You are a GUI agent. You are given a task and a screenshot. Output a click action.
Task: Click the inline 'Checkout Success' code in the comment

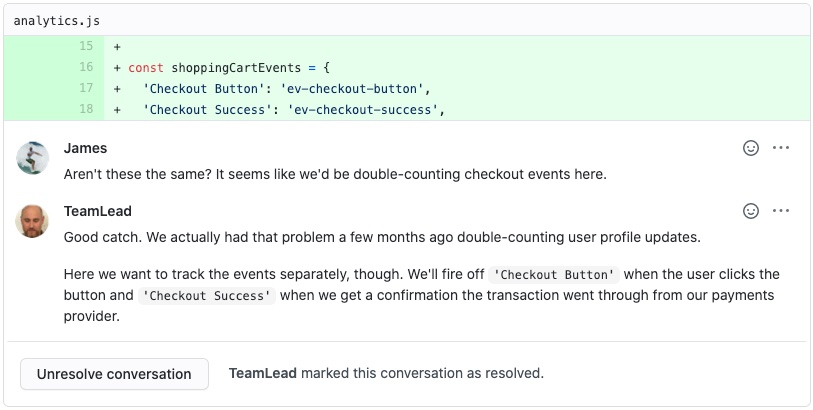pos(207,296)
